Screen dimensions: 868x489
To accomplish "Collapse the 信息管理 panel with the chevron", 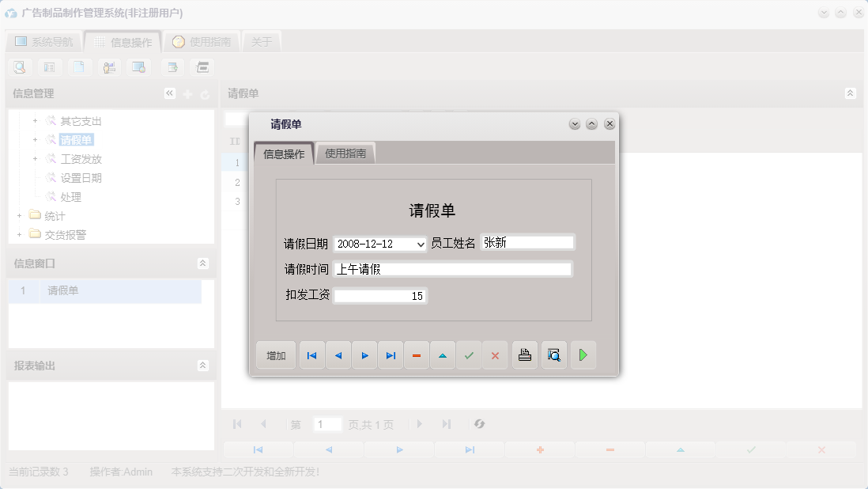I will (x=169, y=93).
